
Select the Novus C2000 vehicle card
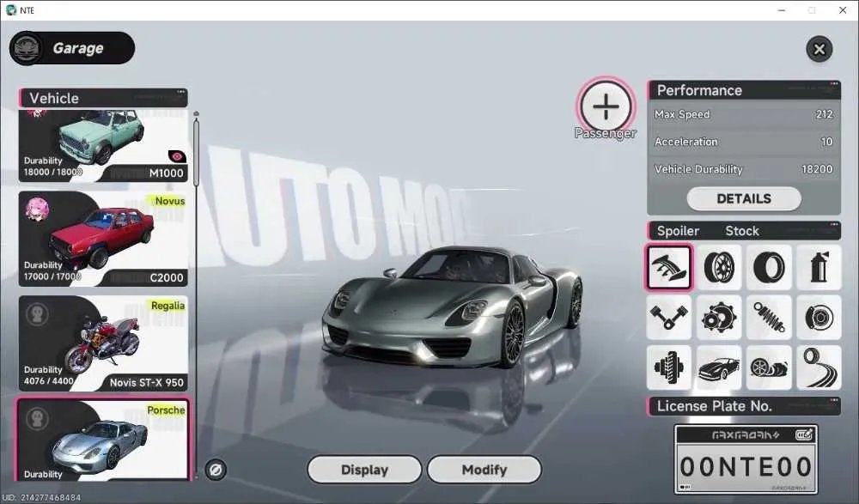(x=103, y=239)
